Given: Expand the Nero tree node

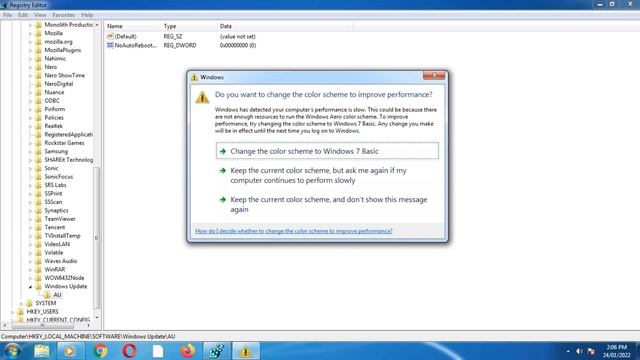Looking at the screenshot, I should (x=30, y=67).
